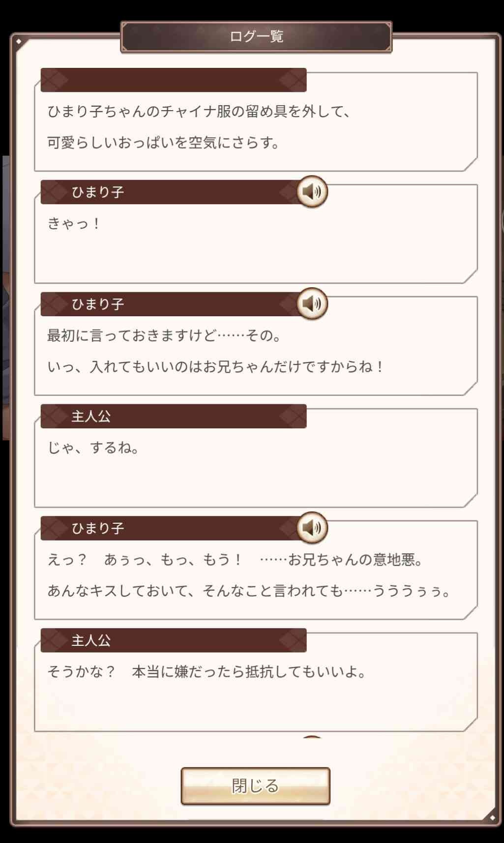Click the partly hidden speaker icon above 閉じる
This screenshot has height=843, width=504.
tap(312, 738)
